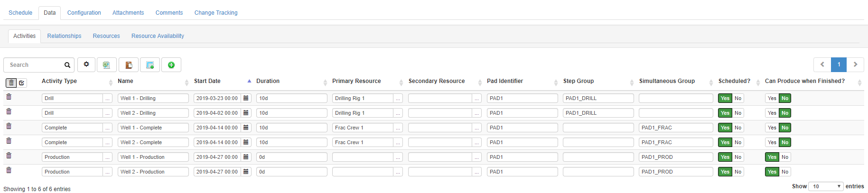Open calendar for Well 2 - Drilling start date
Screen dimensions: 868x193
[246, 113]
